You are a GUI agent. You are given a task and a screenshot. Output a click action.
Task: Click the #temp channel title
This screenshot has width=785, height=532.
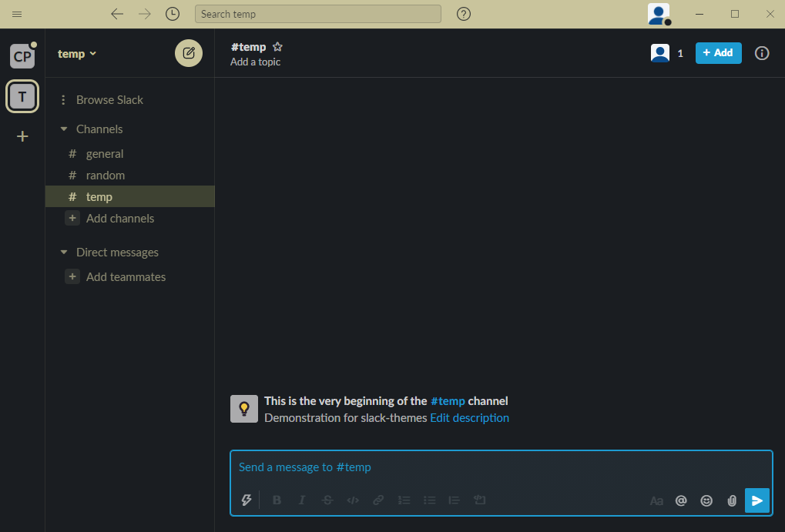tap(248, 47)
